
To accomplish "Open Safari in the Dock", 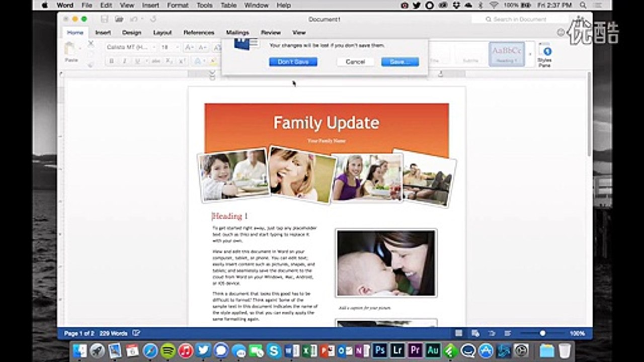I will click(150, 350).
